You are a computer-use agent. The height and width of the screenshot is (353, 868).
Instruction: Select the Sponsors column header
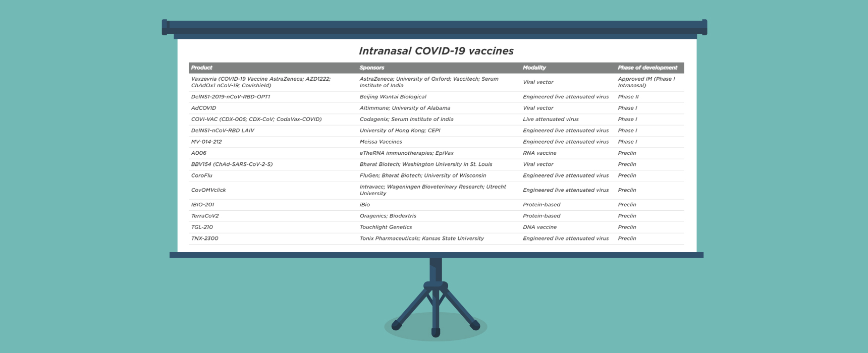[x=371, y=68]
